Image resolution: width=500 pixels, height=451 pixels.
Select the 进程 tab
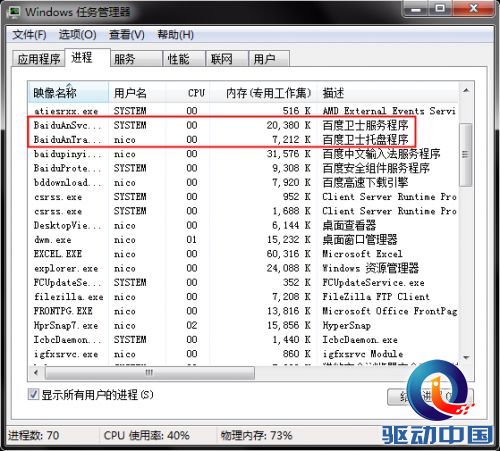(x=87, y=58)
